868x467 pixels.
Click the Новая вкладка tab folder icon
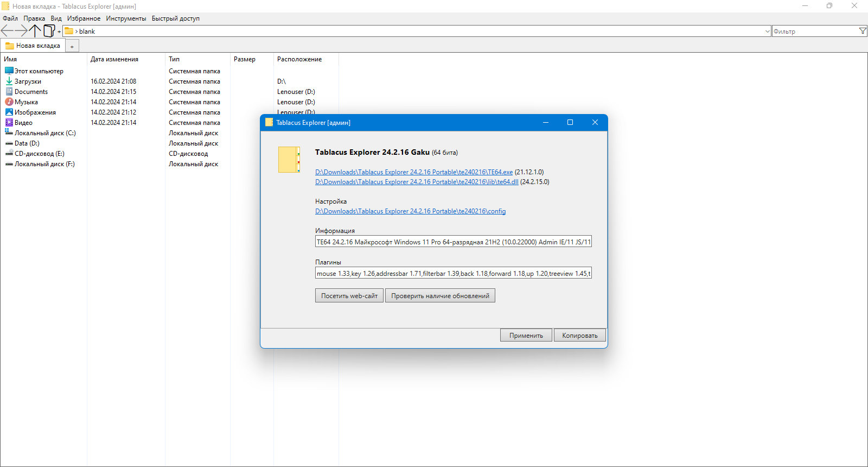10,46
